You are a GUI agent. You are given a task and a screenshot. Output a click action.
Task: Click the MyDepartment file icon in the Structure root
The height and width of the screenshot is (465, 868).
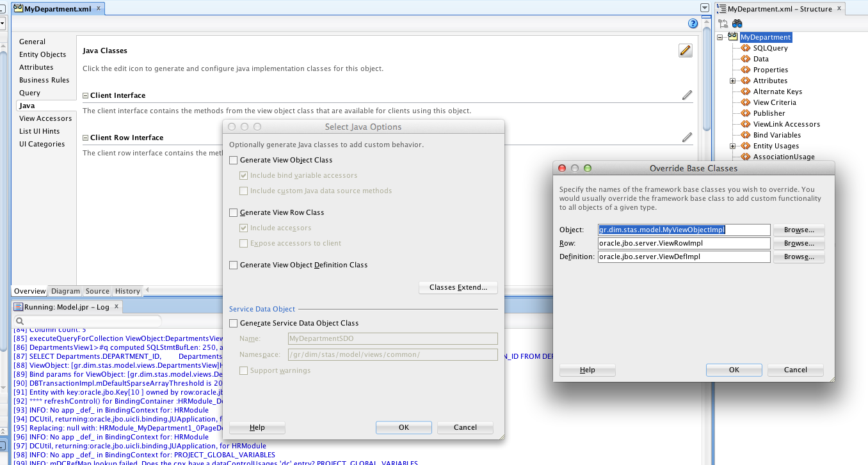coord(732,36)
